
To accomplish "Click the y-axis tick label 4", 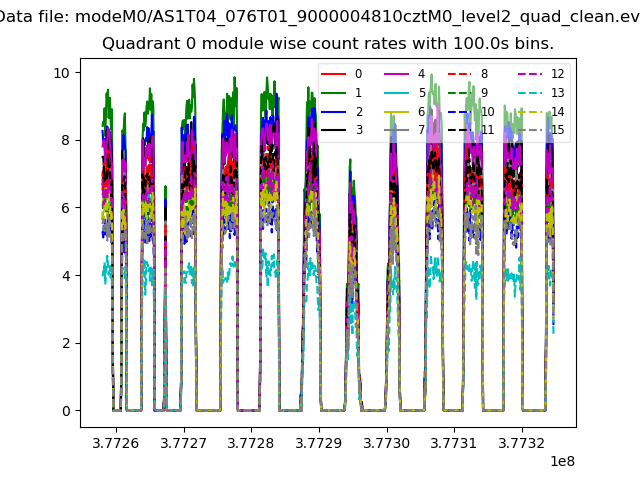I will point(65,276).
